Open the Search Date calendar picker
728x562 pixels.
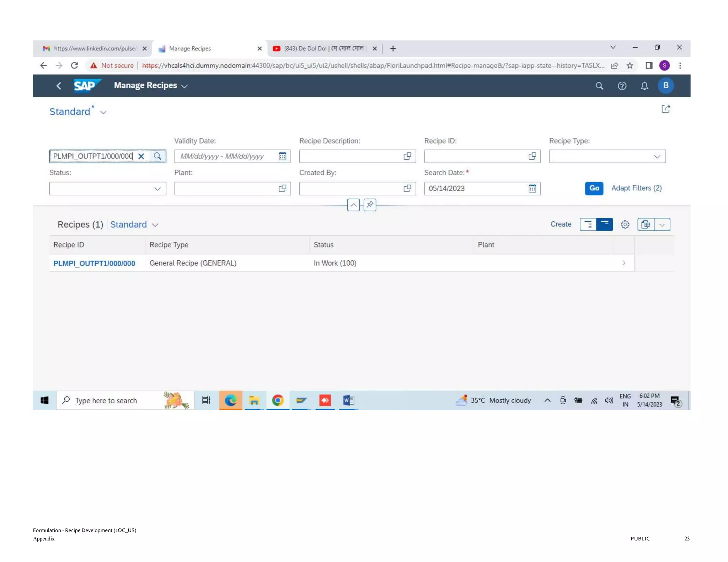click(x=532, y=189)
